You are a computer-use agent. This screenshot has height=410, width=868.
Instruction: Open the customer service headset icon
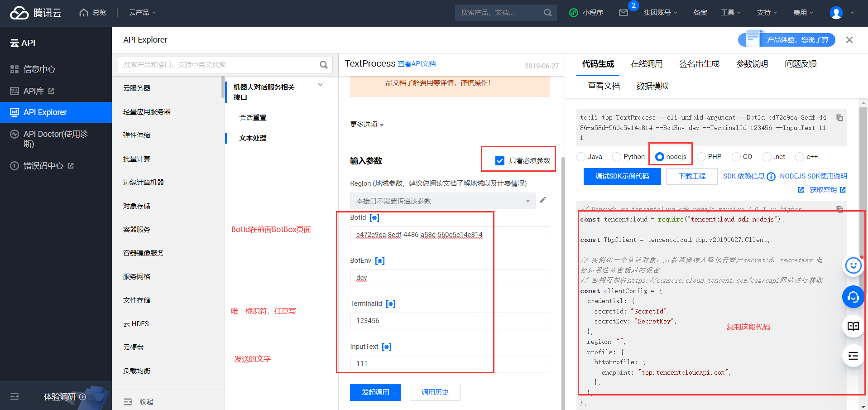pos(853,297)
